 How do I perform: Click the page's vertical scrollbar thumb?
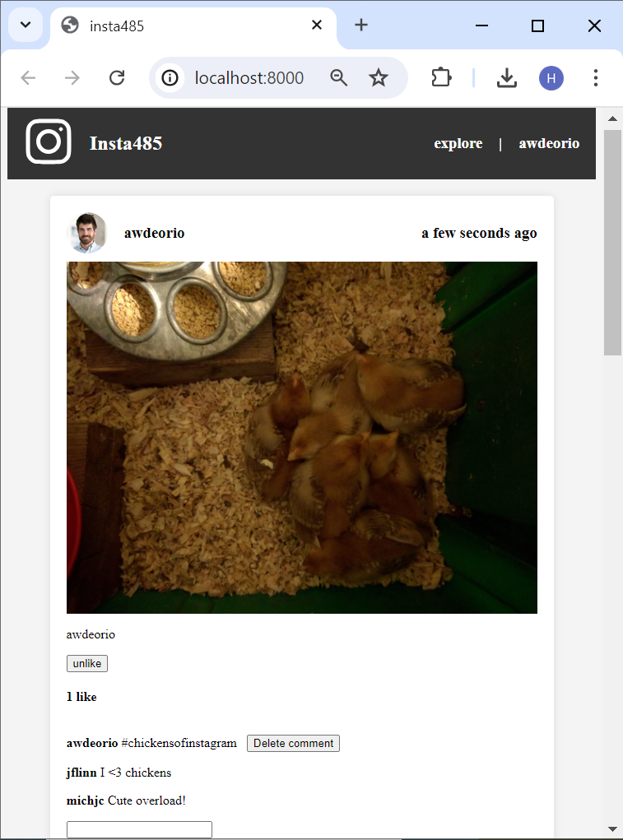pyautogui.click(x=613, y=242)
